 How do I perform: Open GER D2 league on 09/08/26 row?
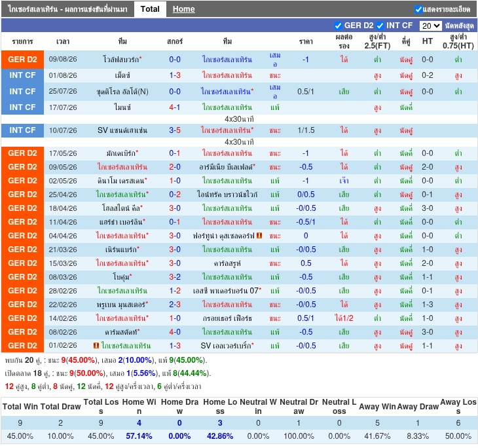coord(22,60)
